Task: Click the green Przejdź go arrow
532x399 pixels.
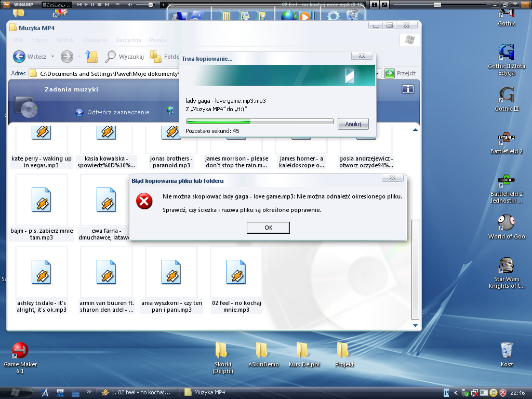Action: [x=390, y=74]
